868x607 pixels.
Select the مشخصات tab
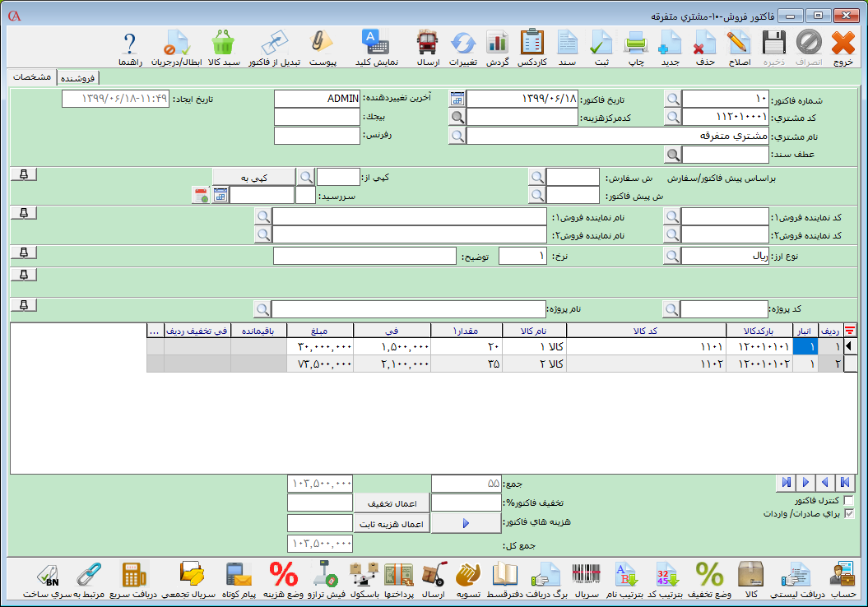click(33, 76)
